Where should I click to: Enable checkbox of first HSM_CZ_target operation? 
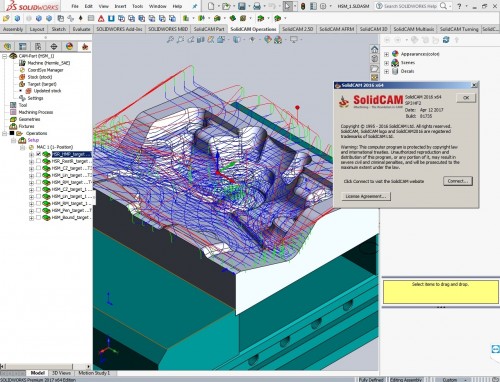[x=38, y=168]
